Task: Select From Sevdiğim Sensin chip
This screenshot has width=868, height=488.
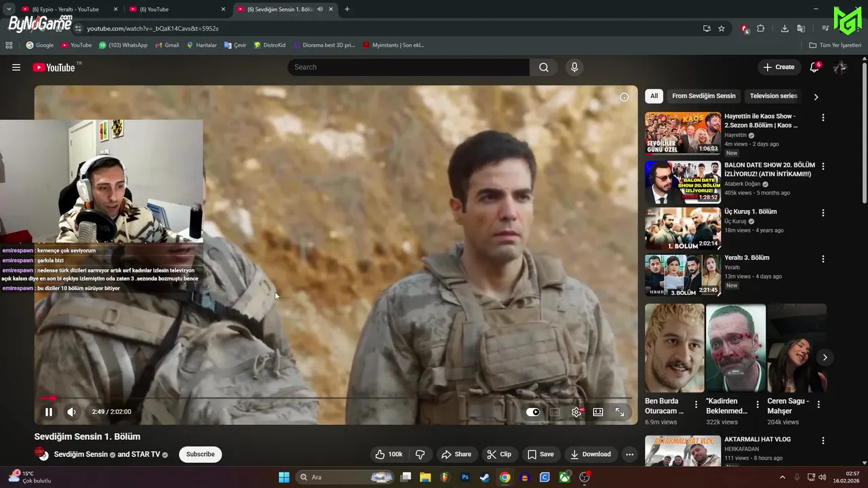Action: click(704, 96)
